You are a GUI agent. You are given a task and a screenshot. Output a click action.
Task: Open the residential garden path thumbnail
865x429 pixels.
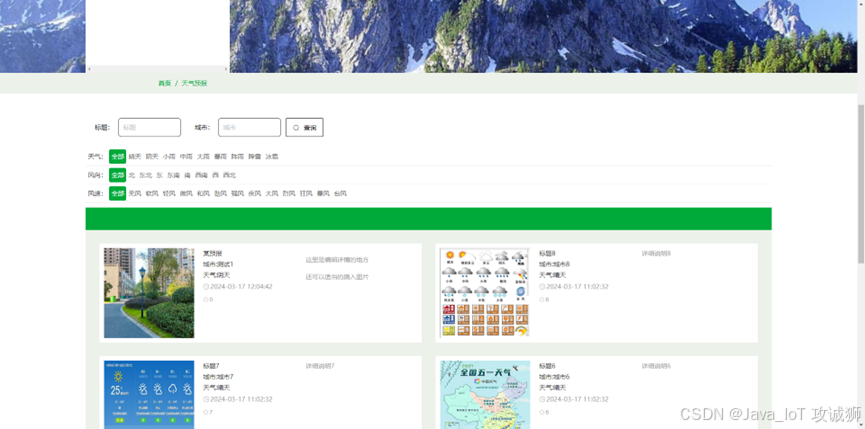149,293
